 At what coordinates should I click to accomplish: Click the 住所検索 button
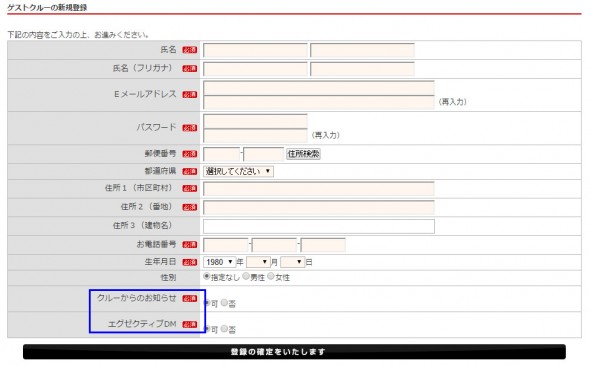coord(303,153)
